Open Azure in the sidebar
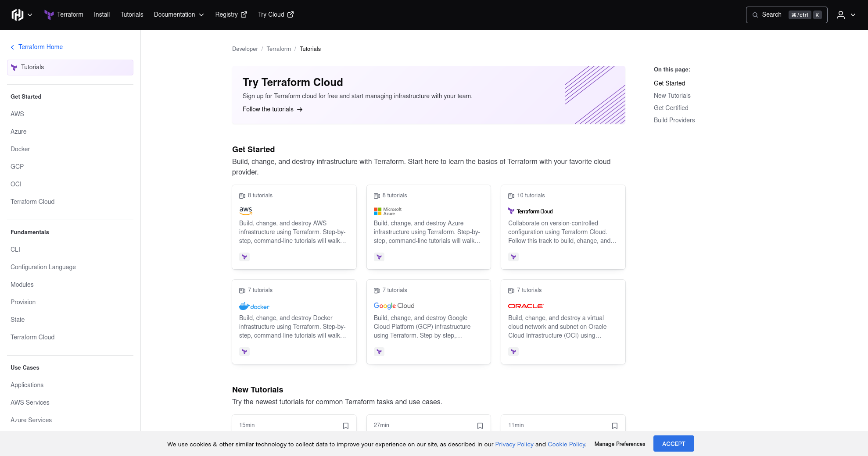Viewport: 868px width, 456px height. coord(18,132)
